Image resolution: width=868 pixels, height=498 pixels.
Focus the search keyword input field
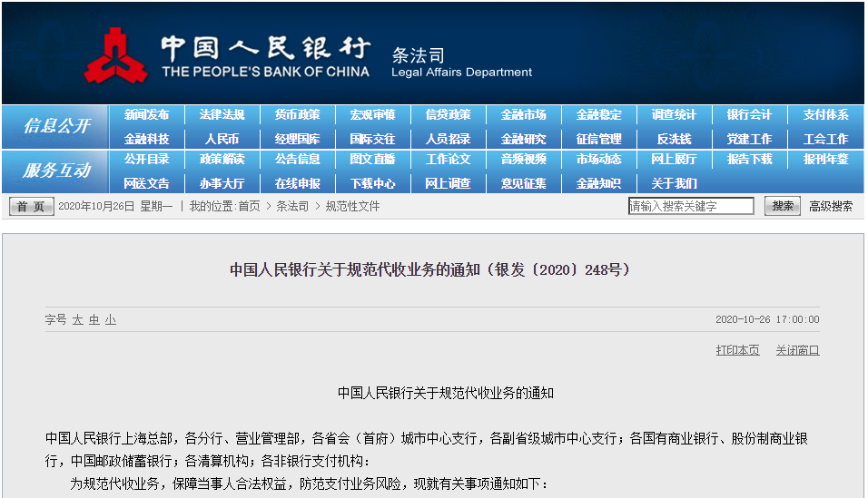(x=691, y=207)
